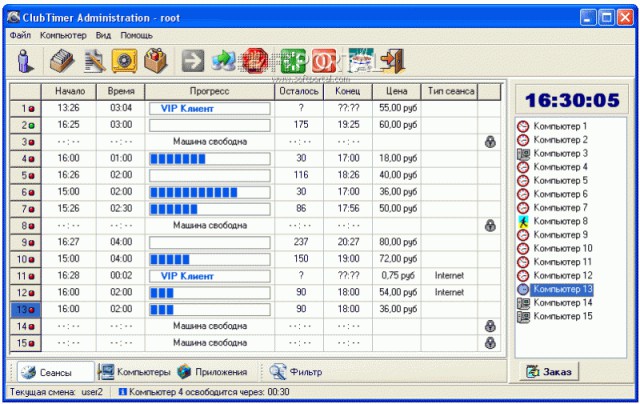Click the lock icon on row 3
640x404 pixels.
[x=490, y=142]
